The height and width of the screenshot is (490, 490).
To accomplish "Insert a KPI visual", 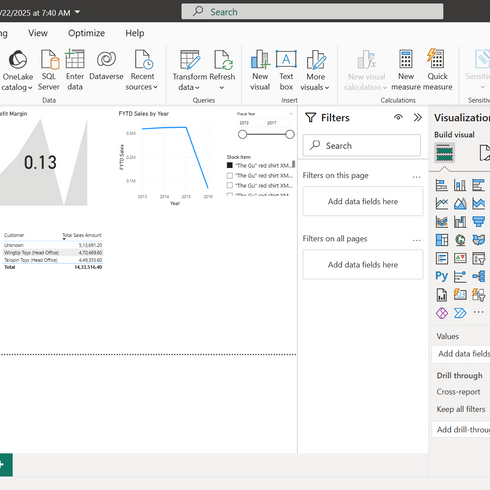I will [460, 258].
